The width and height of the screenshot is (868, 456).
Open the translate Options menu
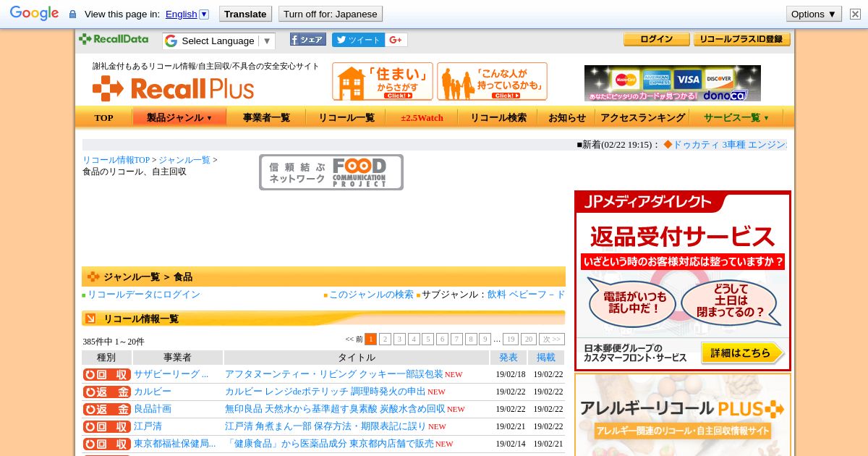(814, 14)
